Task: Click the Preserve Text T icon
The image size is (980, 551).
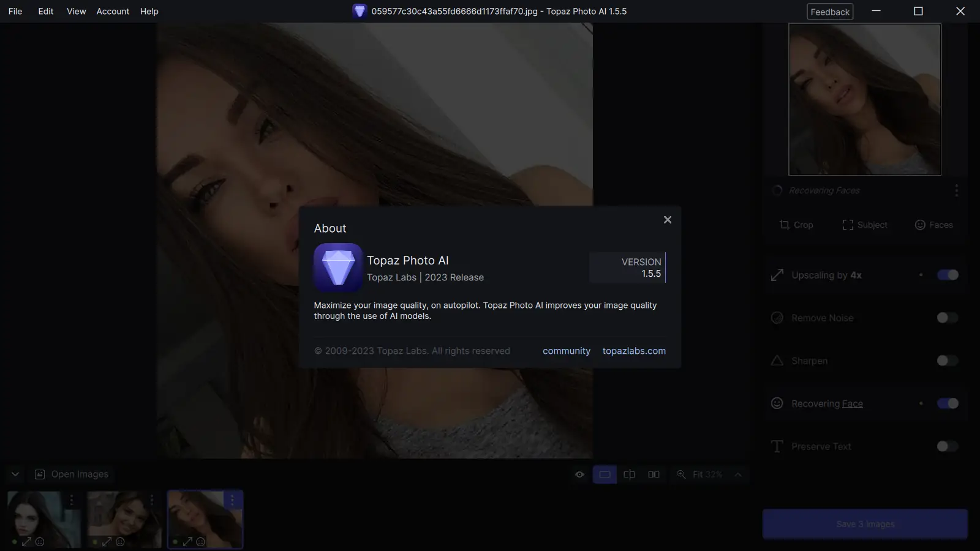Action: [777, 446]
